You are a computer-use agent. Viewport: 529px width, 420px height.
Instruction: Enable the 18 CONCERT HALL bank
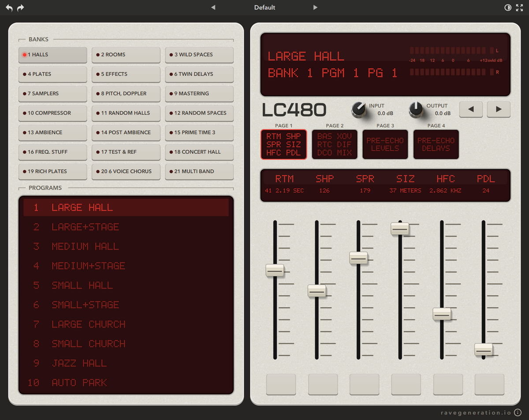(199, 152)
